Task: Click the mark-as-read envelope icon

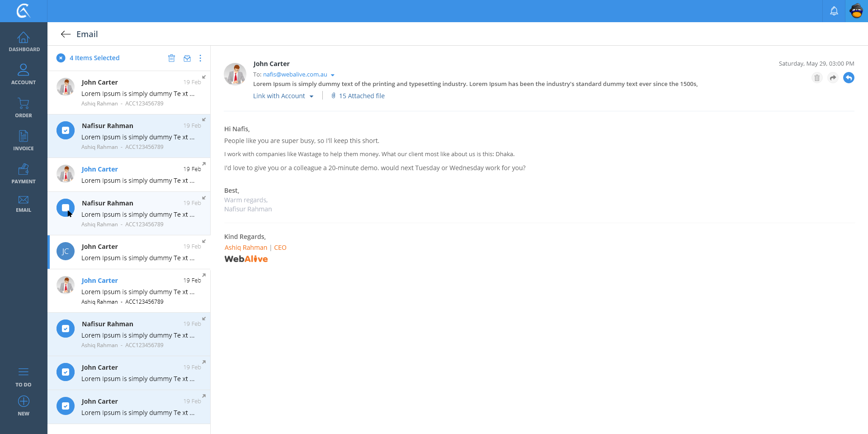Action: click(x=187, y=58)
